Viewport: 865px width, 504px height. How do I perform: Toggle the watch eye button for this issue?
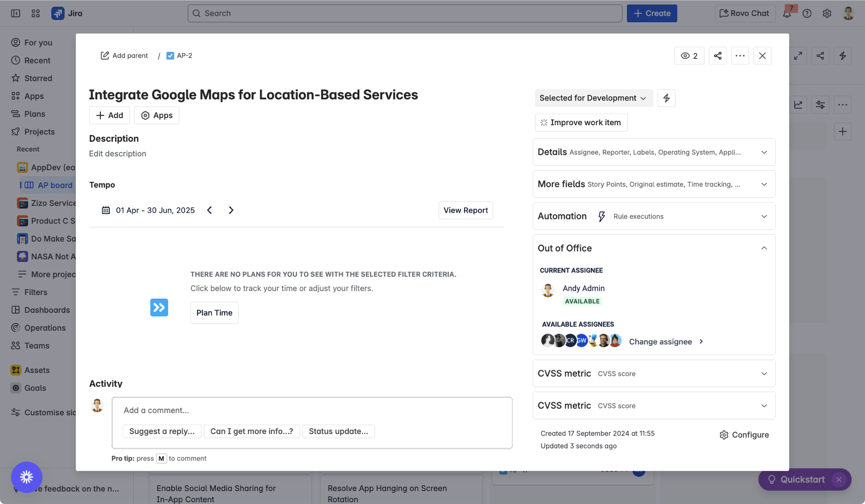689,56
